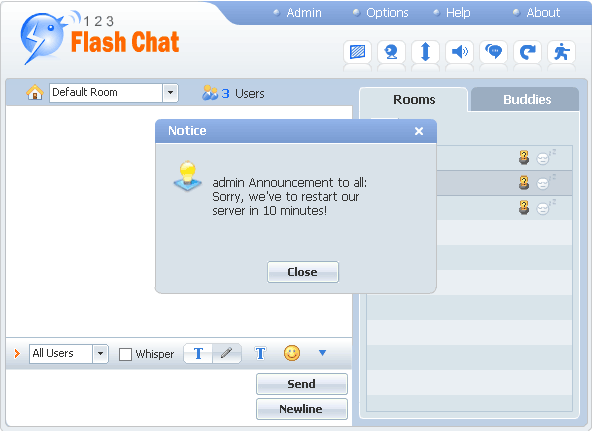
Task: Expand the blue triangle options arrow
Action: (322, 353)
